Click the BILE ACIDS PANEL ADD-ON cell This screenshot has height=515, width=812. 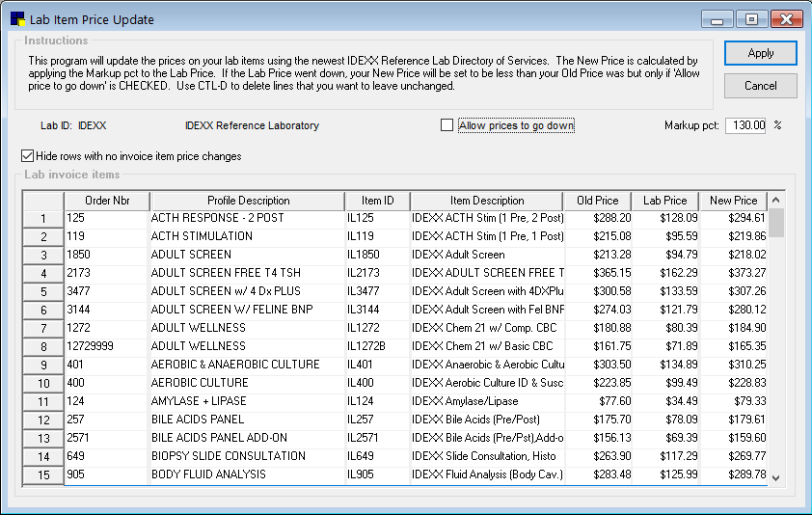pos(247,438)
